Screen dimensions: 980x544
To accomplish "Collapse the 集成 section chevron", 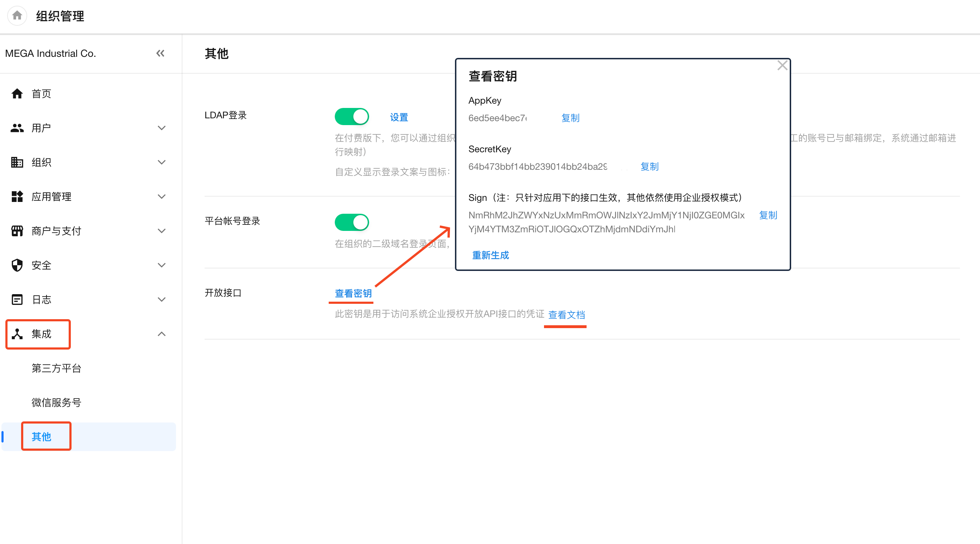I will (162, 334).
